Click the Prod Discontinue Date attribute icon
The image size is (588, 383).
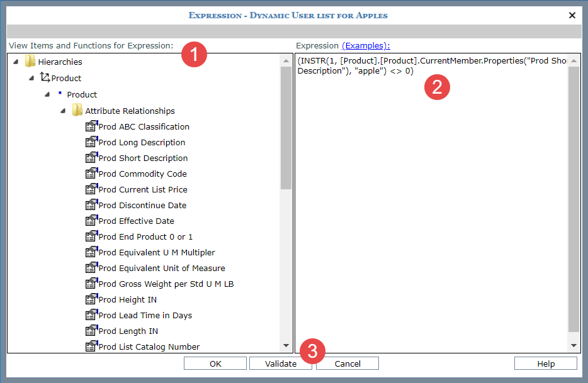tap(91, 205)
